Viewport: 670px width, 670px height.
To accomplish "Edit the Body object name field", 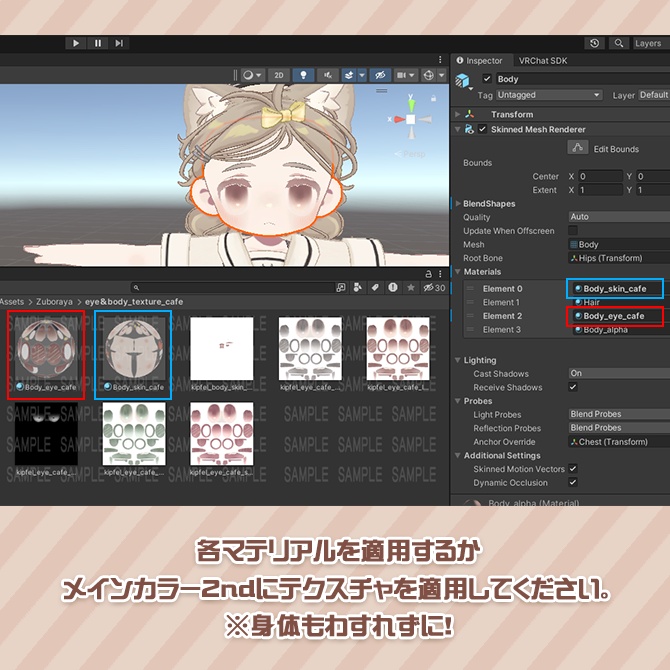I will click(x=582, y=79).
